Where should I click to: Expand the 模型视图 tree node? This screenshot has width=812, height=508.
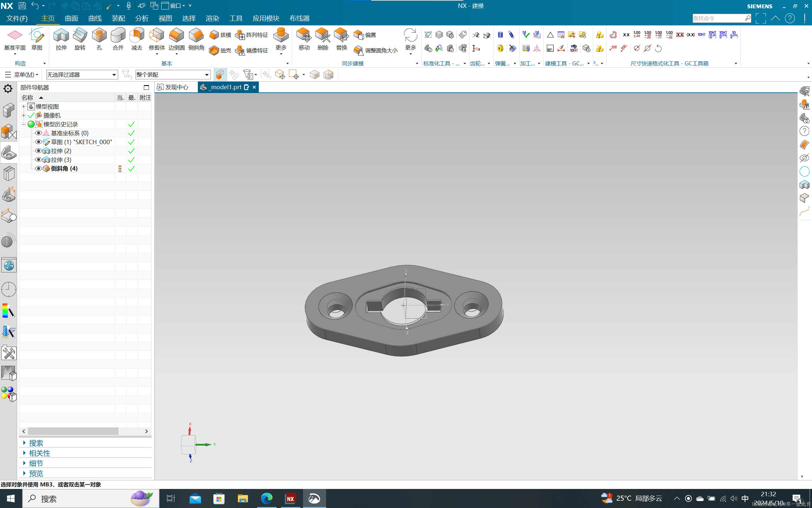(23, 106)
